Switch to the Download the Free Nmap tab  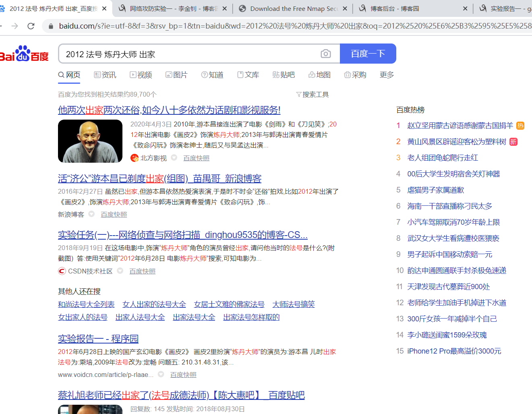[x=293, y=8]
